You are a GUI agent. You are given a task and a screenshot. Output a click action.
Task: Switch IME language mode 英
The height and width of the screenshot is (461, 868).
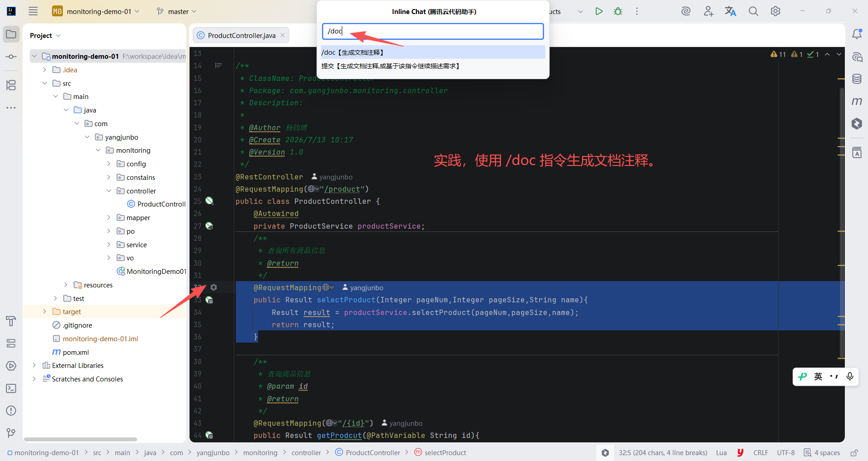pyautogui.click(x=818, y=376)
